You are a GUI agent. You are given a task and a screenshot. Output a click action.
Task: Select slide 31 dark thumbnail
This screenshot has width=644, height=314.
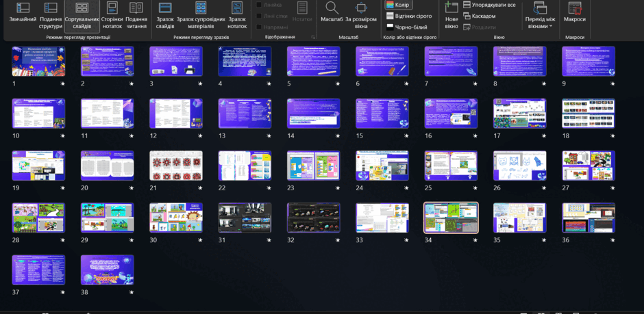pos(245,218)
